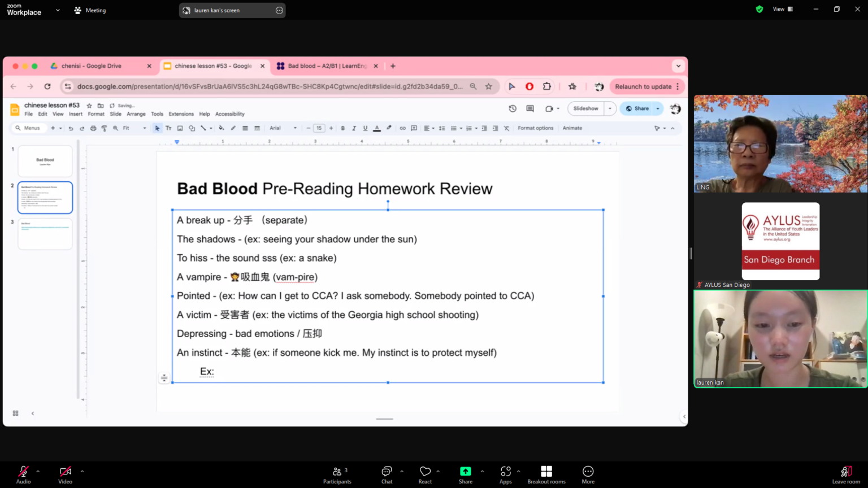Click the print icon in Slides toolbar
The height and width of the screenshot is (488, 868).
point(93,128)
